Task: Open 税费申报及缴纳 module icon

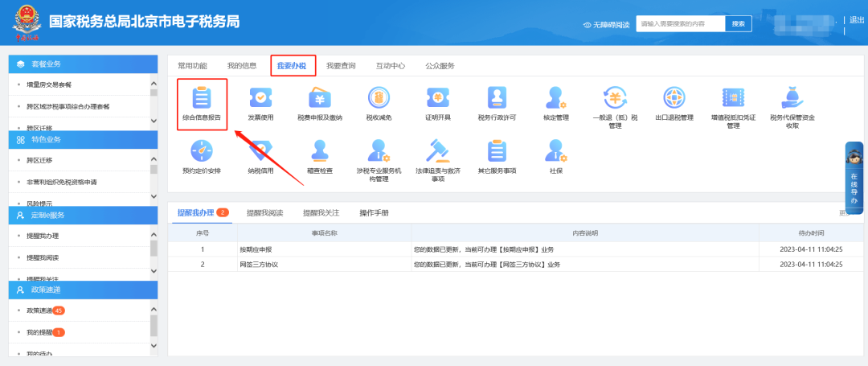Action: pyautogui.click(x=319, y=97)
